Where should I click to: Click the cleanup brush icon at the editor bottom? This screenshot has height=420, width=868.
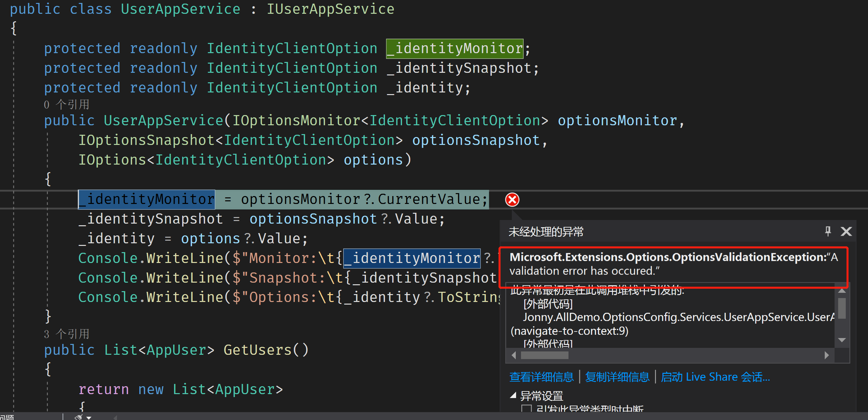(x=79, y=417)
